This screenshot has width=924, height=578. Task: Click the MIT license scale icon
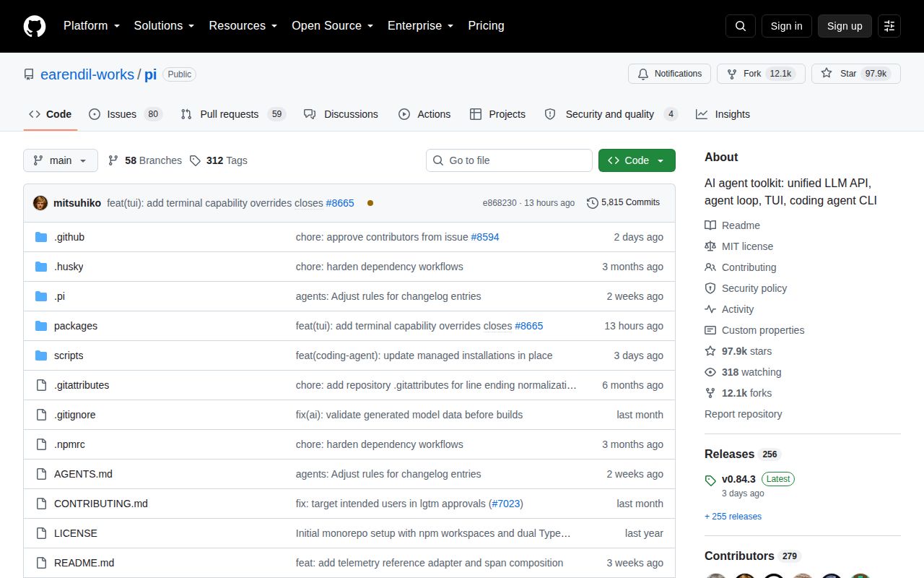coord(710,246)
